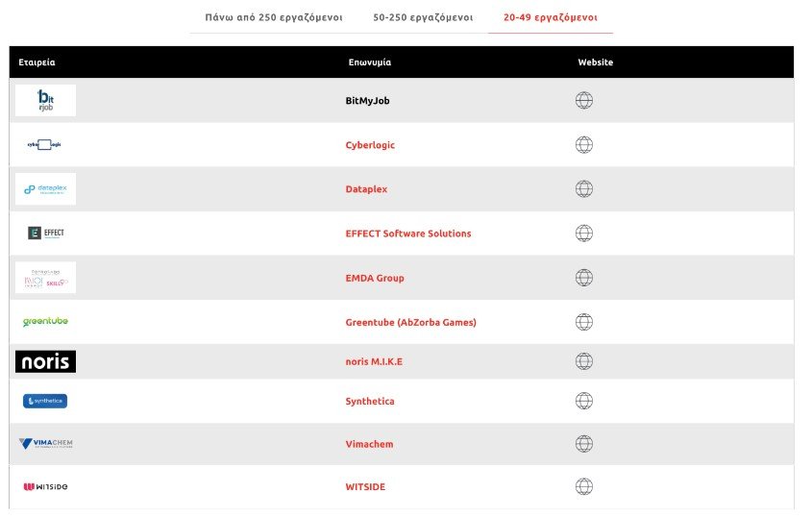This screenshot has width=812, height=517.
Task: Click the Vimachem logo image
Action: coord(45,444)
